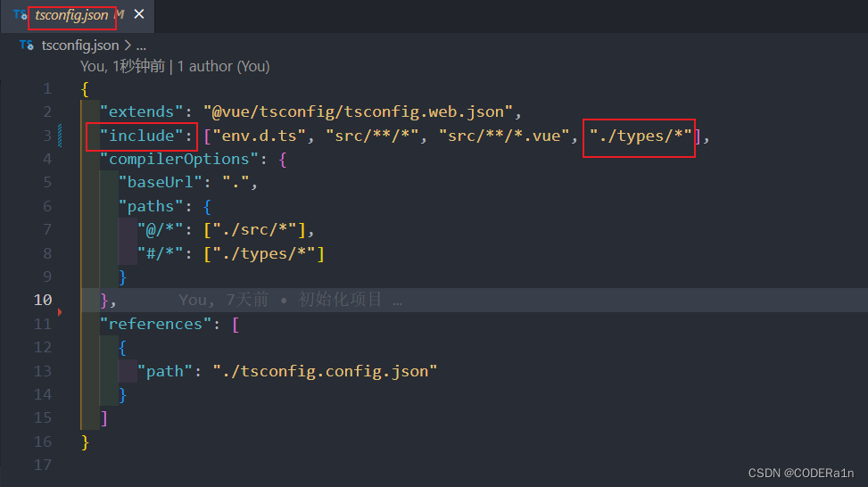The width and height of the screenshot is (868, 487).
Task: Click "env.d.ts" in include array
Action: [259, 136]
